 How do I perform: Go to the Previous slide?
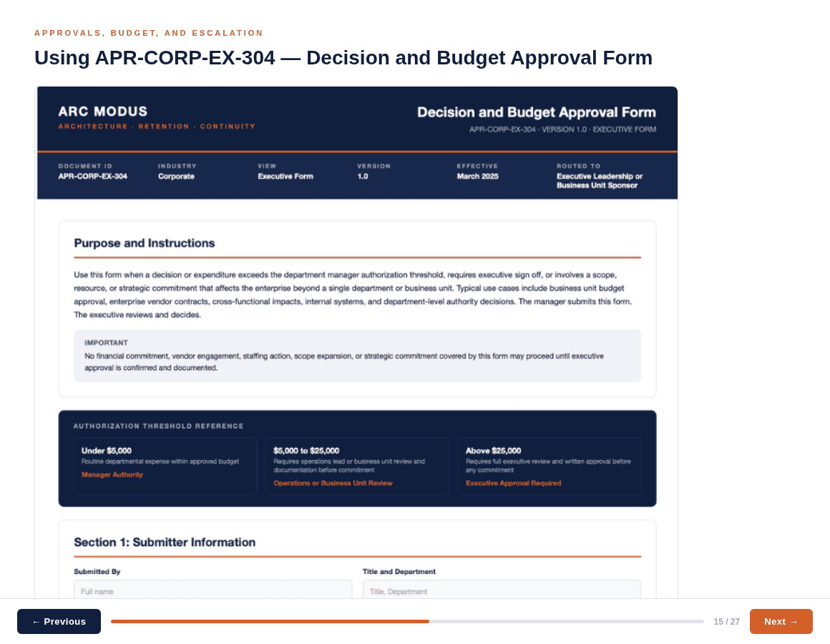point(59,621)
